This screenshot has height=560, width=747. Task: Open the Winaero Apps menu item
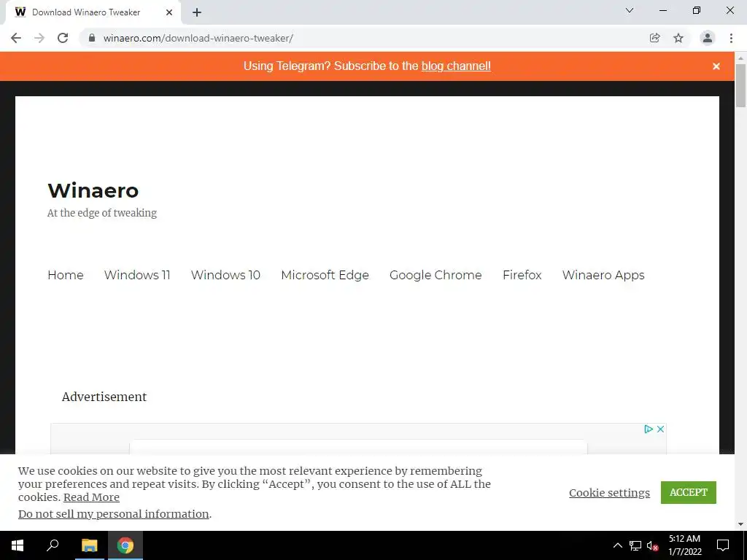(x=603, y=275)
